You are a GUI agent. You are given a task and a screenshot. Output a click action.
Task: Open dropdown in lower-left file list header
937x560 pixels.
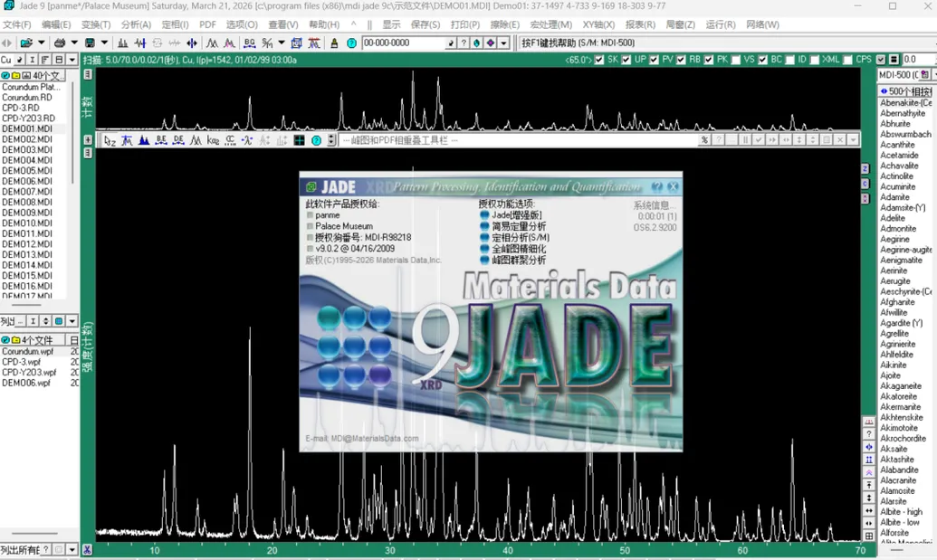coord(72,321)
